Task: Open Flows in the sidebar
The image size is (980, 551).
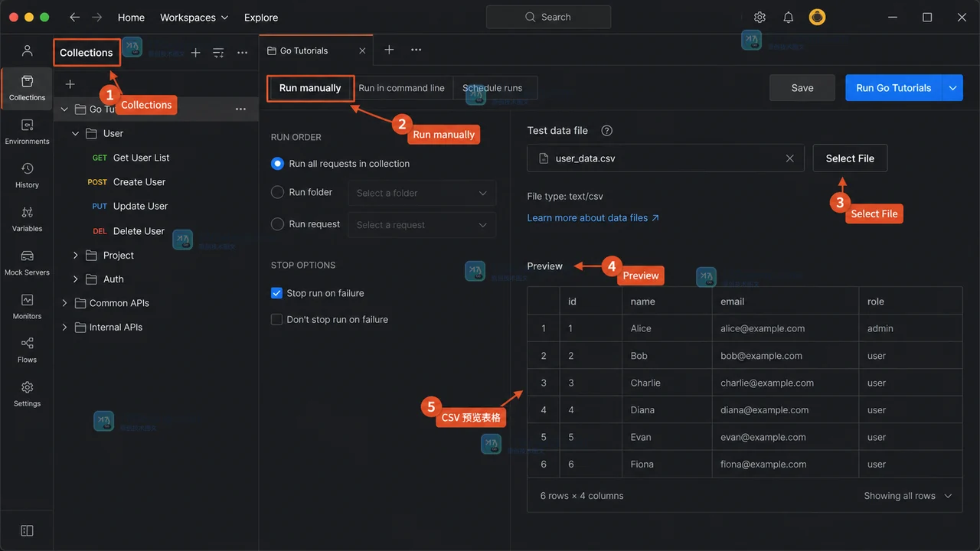Action: click(x=27, y=350)
